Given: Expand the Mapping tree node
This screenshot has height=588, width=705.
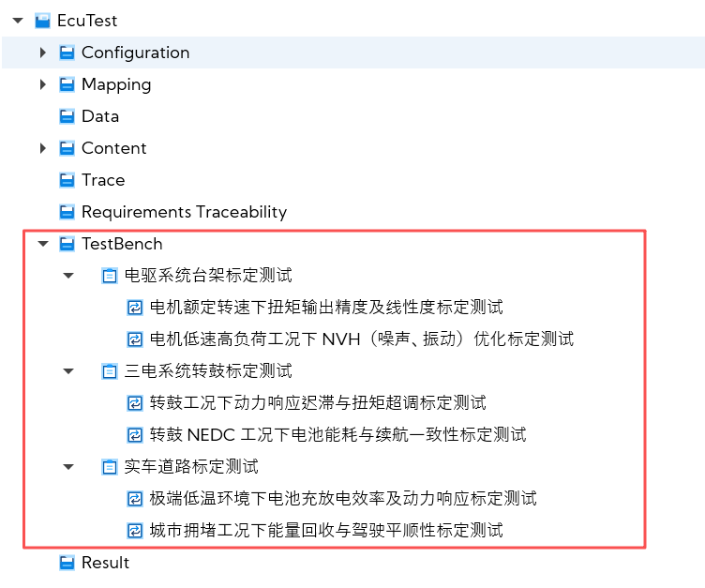Looking at the screenshot, I should click(x=43, y=84).
